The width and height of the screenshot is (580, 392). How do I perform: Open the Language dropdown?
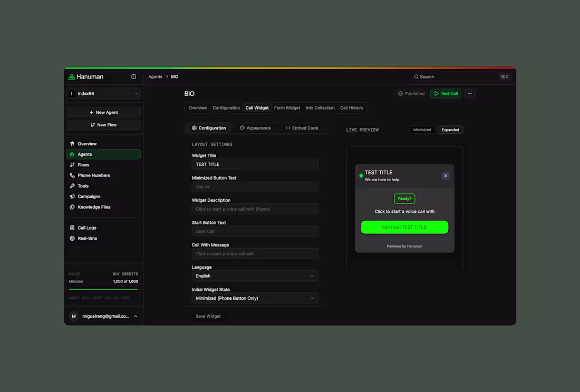tap(255, 276)
